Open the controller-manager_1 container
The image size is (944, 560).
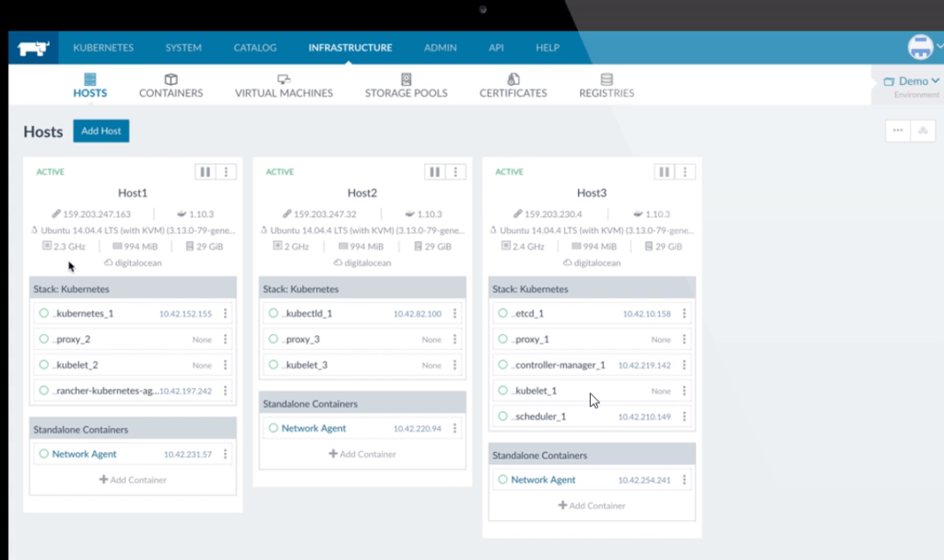(x=559, y=365)
